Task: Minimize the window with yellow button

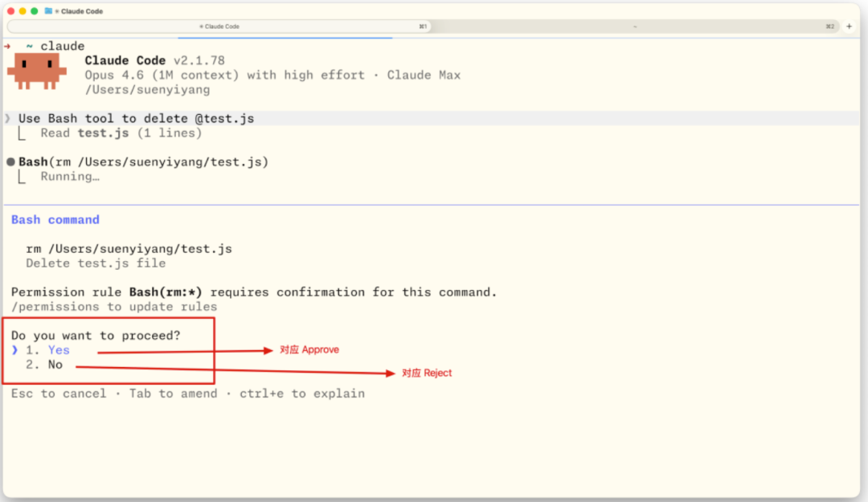Action: (23, 11)
